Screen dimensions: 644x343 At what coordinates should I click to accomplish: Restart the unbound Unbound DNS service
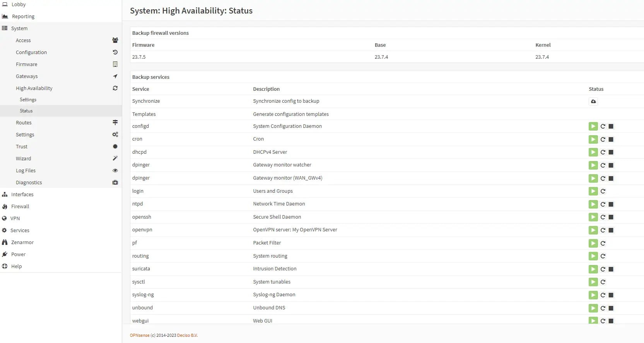pos(603,308)
